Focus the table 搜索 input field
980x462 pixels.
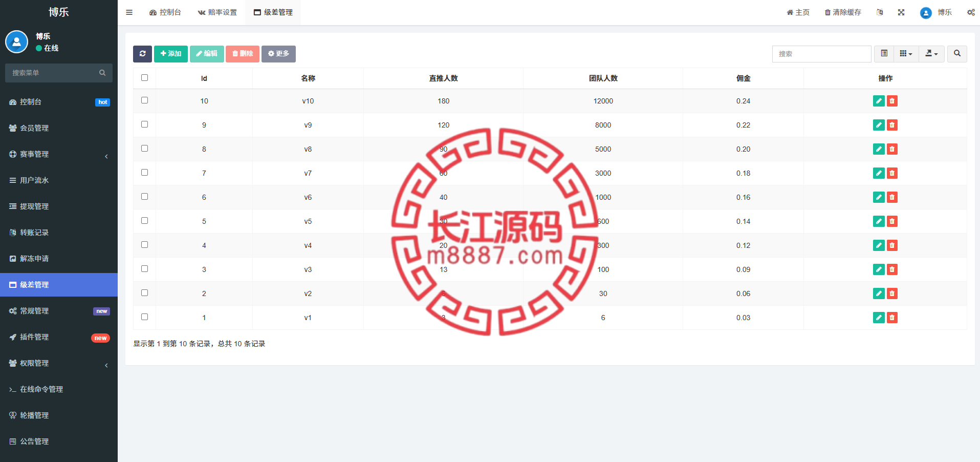[821, 54]
